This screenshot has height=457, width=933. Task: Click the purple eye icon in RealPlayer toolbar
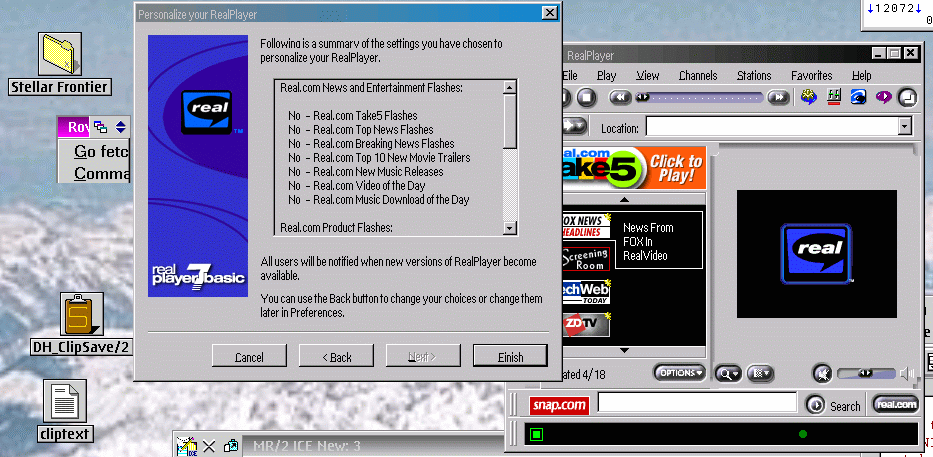coord(883,97)
